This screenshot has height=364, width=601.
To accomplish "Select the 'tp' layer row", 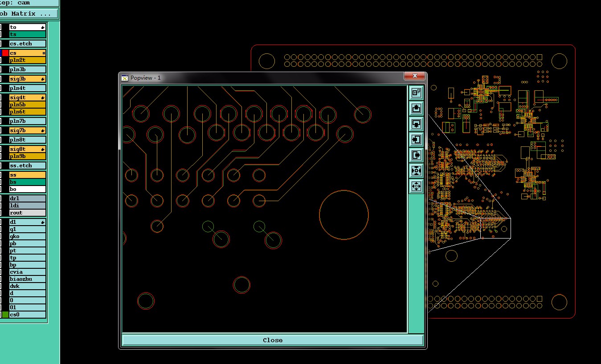I will (x=28, y=258).
